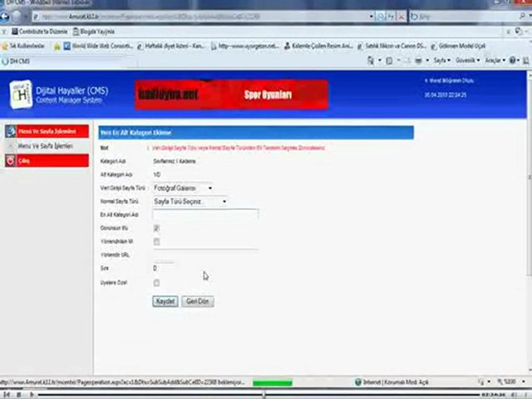The image size is (532, 399).
Task: Click the page vertical scrollbar
Action: (x=529, y=222)
